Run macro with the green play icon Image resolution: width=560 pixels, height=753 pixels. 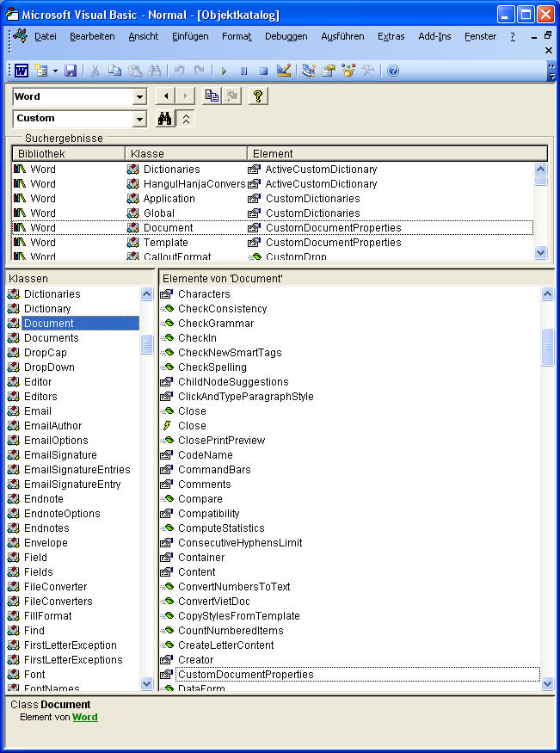pos(224,71)
